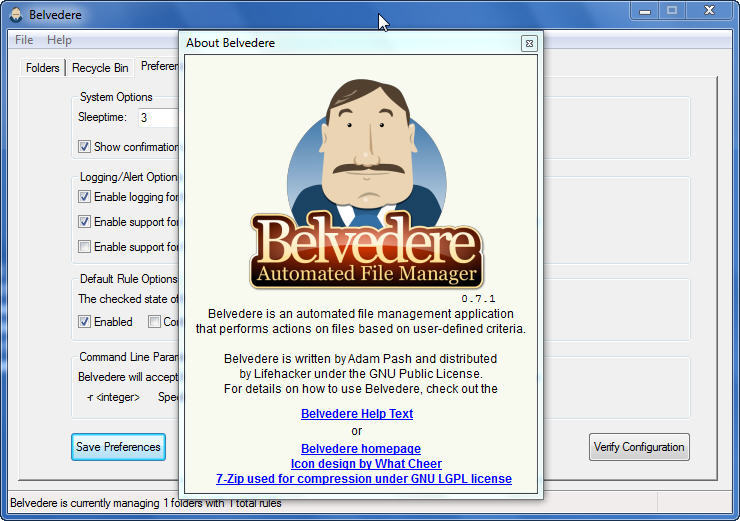Viewport: 740px width, 521px height.
Task: Toggle the checkbox right of Enabled
Action: 154,322
